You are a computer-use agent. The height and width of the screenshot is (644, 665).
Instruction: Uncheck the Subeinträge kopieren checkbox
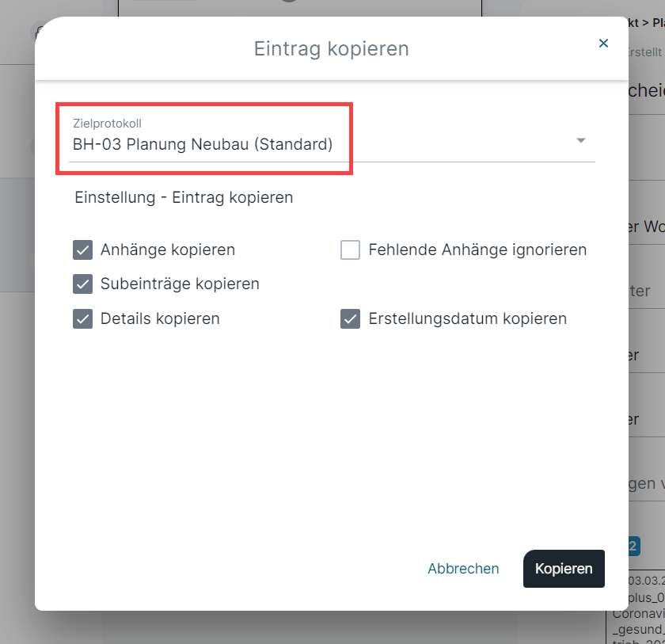point(82,284)
